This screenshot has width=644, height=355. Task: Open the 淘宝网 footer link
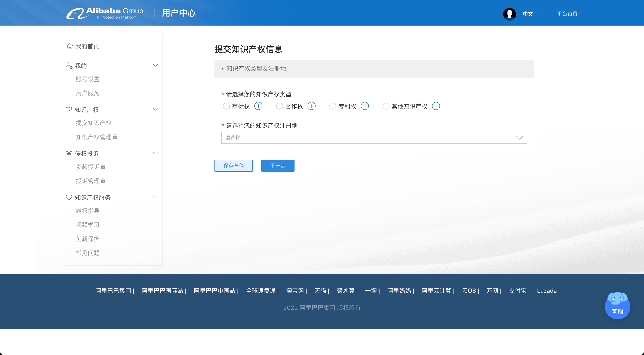pos(295,290)
